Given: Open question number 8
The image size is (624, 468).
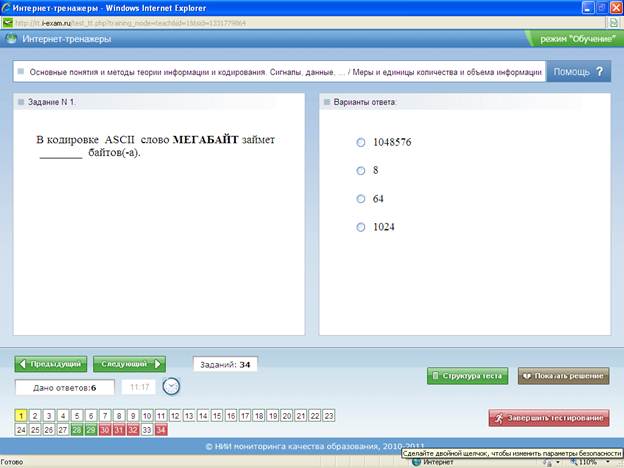Looking at the screenshot, I should tap(119, 416).
